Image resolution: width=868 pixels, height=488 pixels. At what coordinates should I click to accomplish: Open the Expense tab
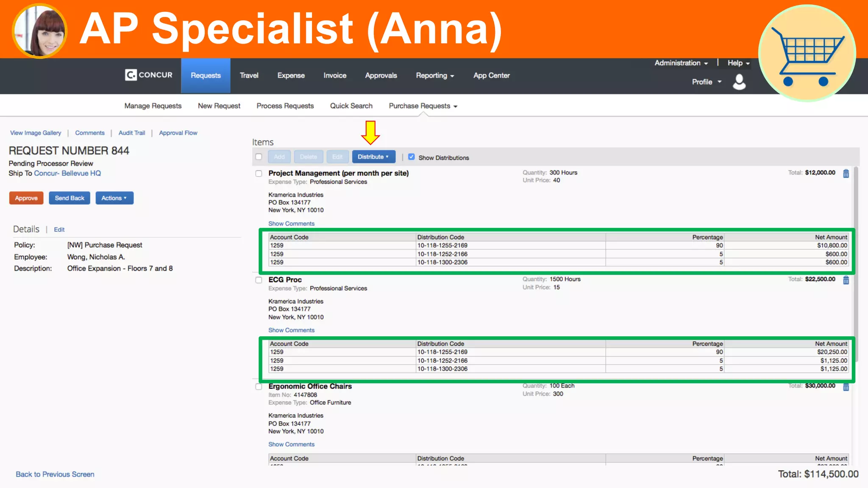(x=291, y=75)
